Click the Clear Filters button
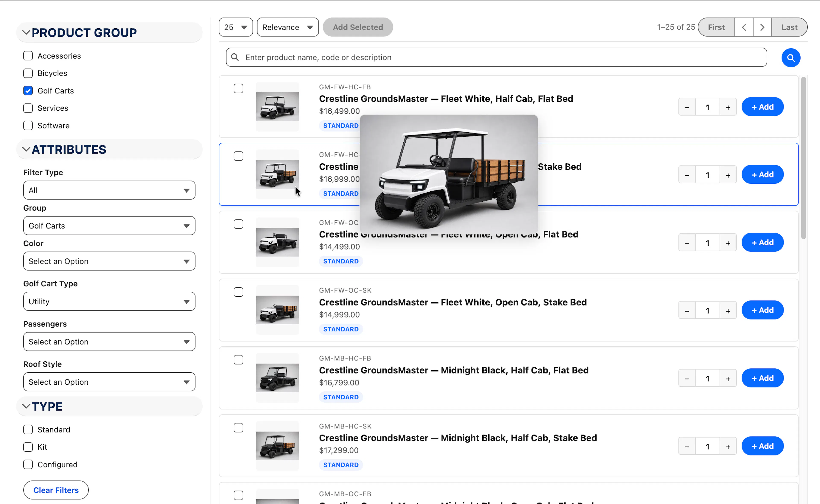This screenshot has width=820, height=504. click(x=56, y=490)
